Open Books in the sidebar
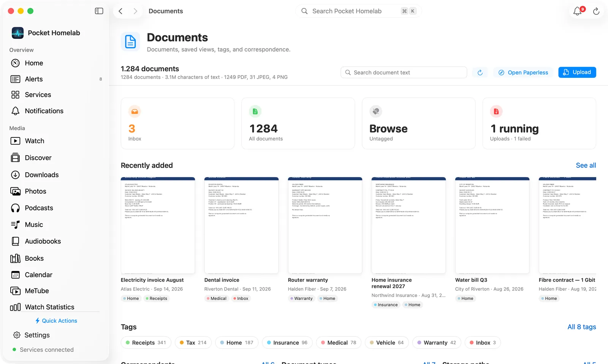The height and width of the screenshot is (364, 608). coord(56,258)
